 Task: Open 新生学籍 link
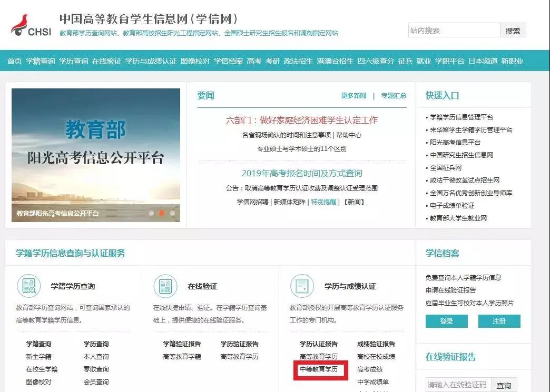click(38, 357)
